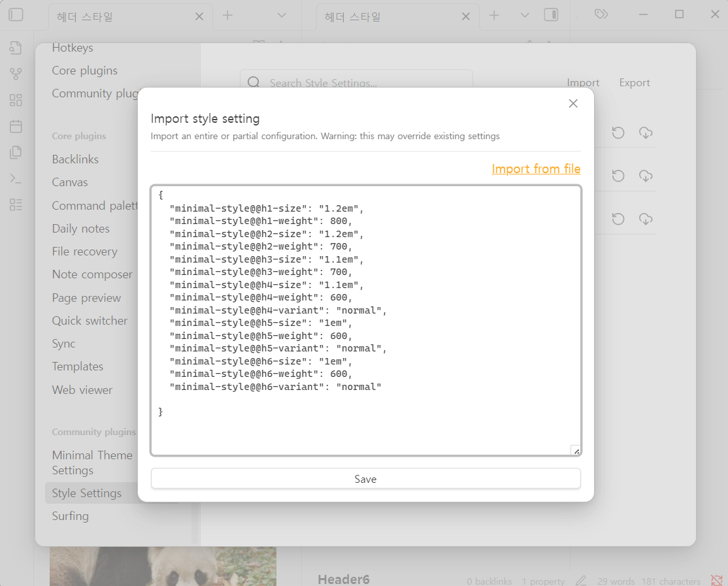Click the panda image thumbnail
The height and width of the screenshot is (586, 728).
click(x=163, y=566)
